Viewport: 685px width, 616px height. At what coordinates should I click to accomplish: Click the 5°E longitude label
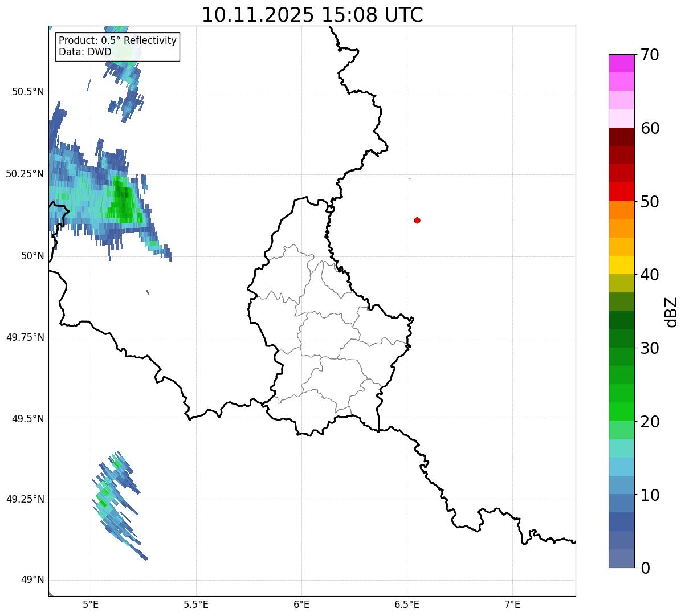[91, 604]
